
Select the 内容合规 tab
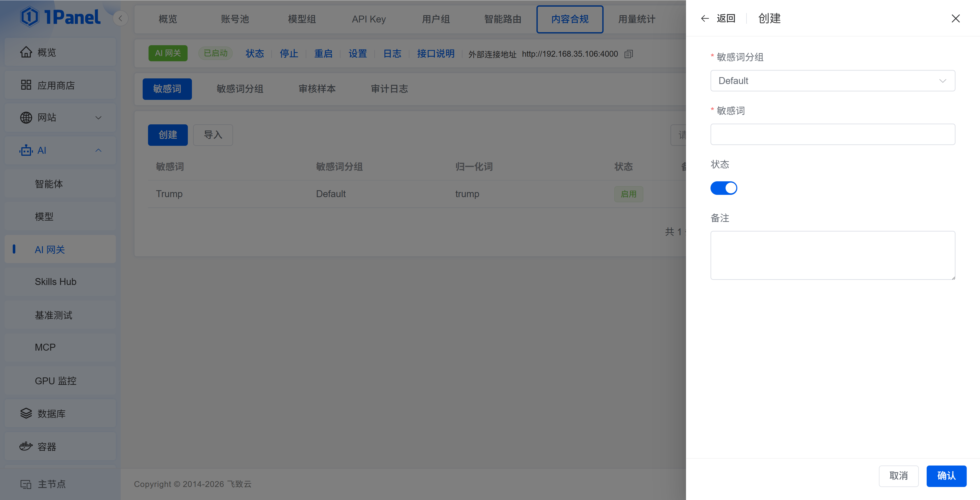(570, 19)
